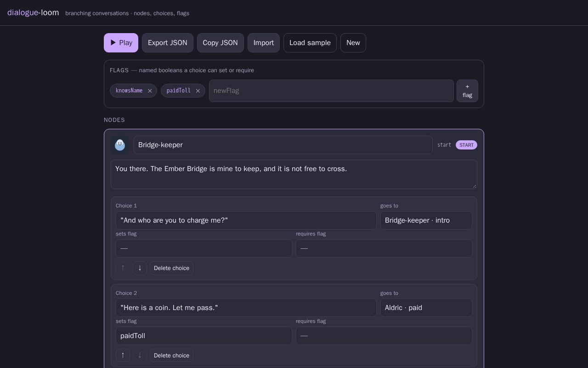
Task: Focus the newFlag input field
Action: [331, 91]
